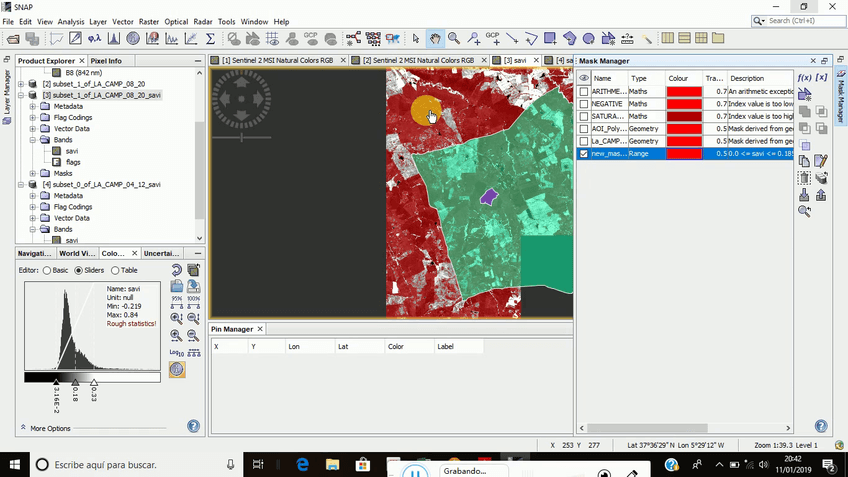Image resolution: width=848 pixels, height=477 pixels.
Task: Click the SATURATED mask colour swatch
Action: point(684,116)
